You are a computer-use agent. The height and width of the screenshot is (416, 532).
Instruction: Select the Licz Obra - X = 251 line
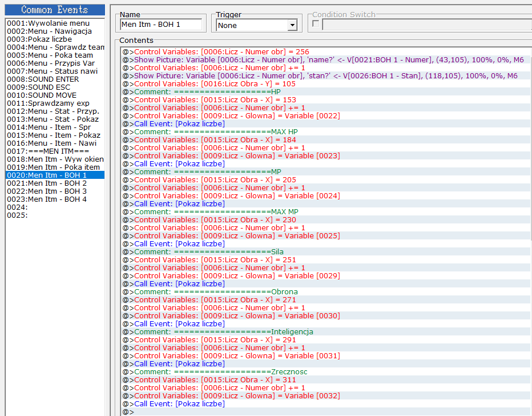pos(325,260)
